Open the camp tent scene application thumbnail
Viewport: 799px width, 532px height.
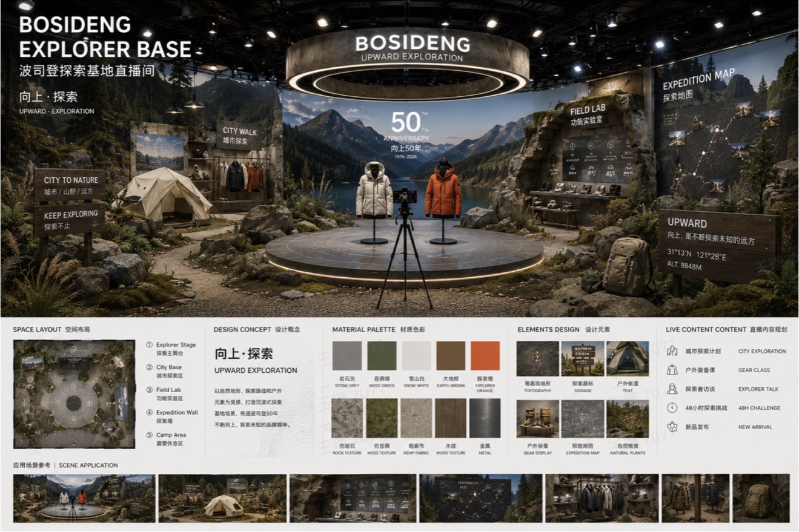(222, 498)
